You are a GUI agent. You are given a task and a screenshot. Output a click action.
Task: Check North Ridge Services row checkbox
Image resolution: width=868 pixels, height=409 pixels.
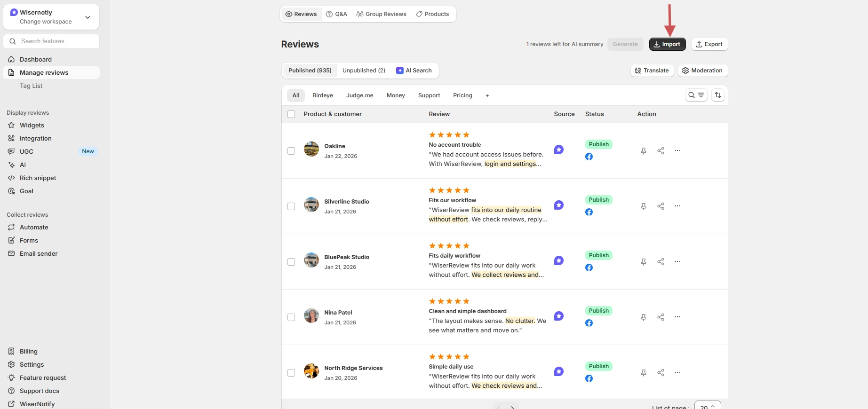point(291,373)
